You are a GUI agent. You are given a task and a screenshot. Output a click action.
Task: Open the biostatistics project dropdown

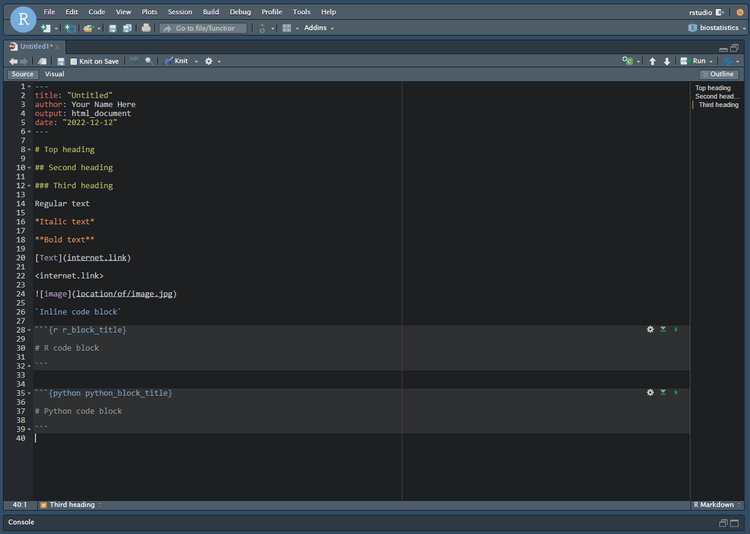coord(717,28)
